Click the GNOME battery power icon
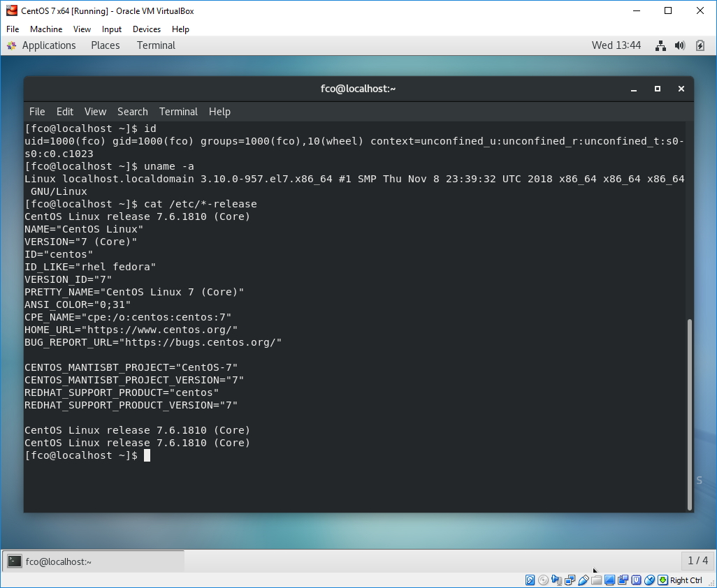 click(700, 45)
